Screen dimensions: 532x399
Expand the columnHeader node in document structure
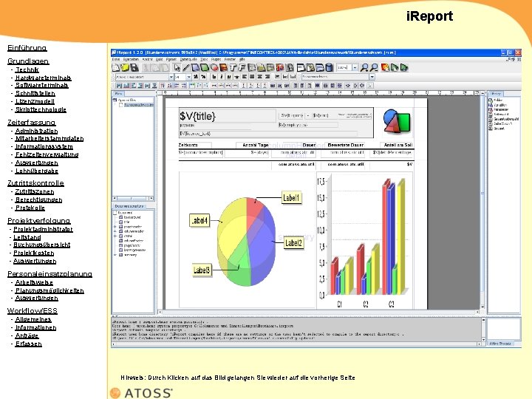click(x=115, y=231)
